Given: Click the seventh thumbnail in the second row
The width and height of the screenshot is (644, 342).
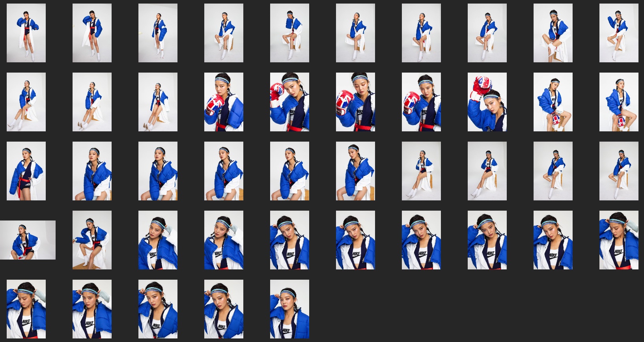Looking at the screenshot, I should (x=421, y=102).
